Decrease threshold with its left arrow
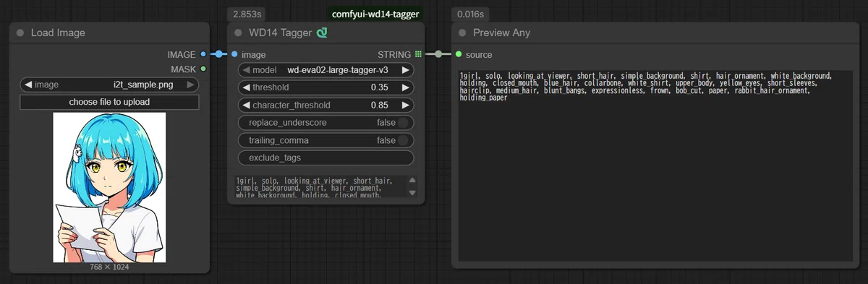The height and width of the screenshot is (284, 868). point(246,87)
